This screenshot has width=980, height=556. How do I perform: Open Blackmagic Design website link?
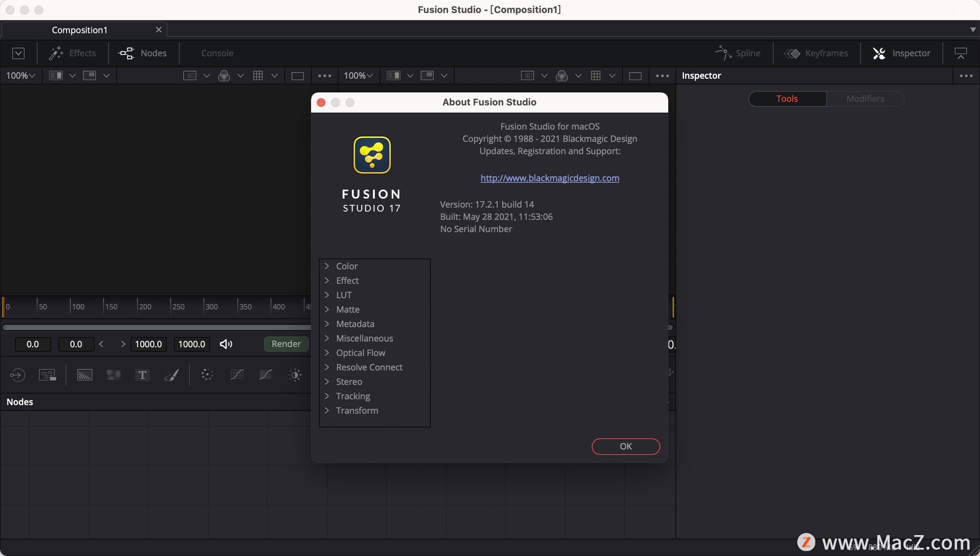click(x=550, y=177)
